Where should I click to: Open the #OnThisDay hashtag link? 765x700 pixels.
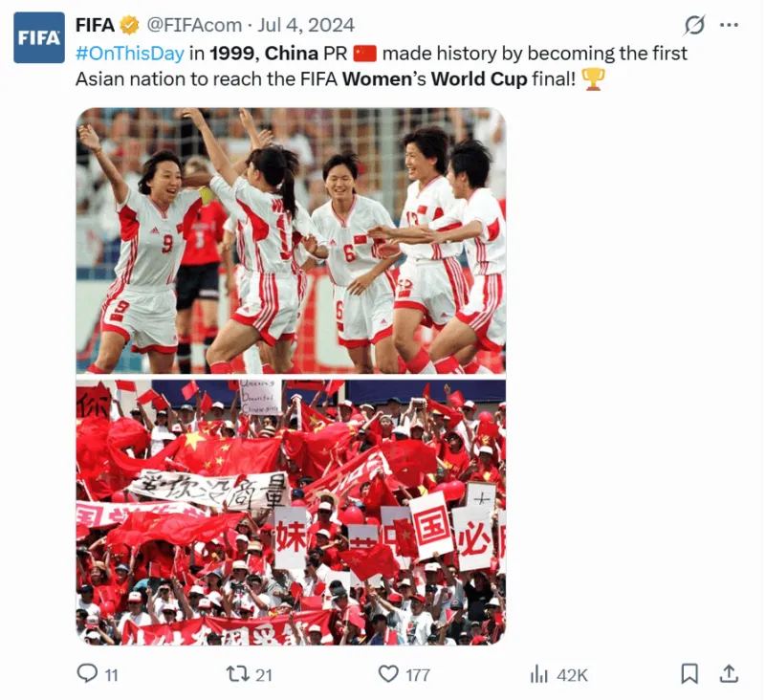(130, 54)
